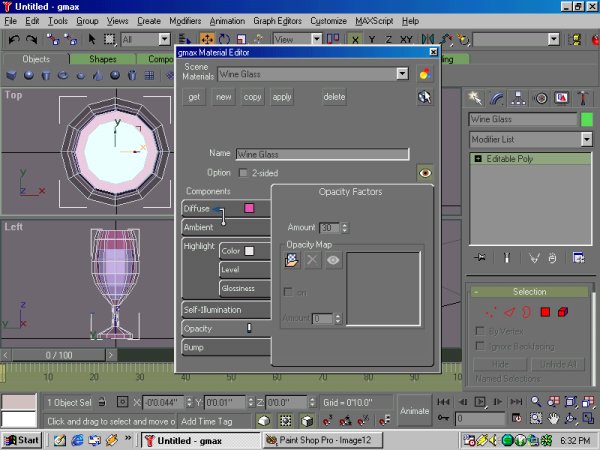Expand the Modifier List dropdown
The image size is (600, 450).
(586, 139)
